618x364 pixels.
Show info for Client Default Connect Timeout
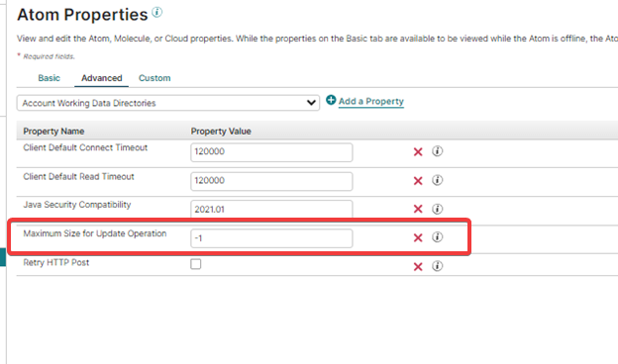coord(437,151)
